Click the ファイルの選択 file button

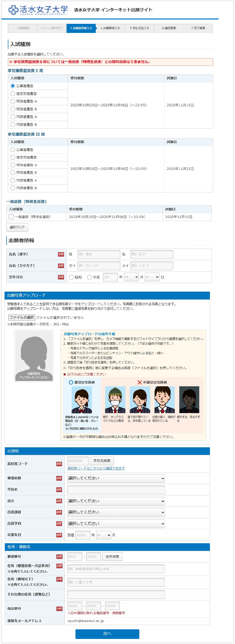[x=22, y=317]
